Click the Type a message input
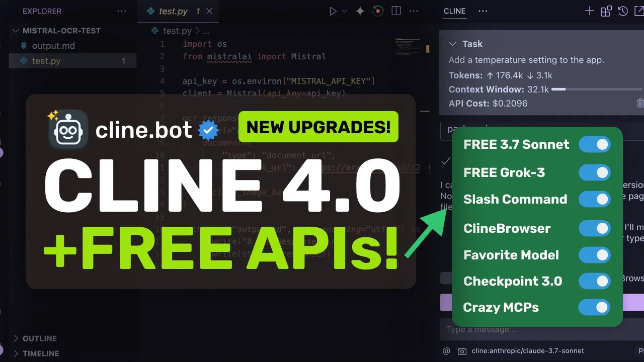Image resolution: width=644 pixels, height=362 pixels. tap(541, 330)
